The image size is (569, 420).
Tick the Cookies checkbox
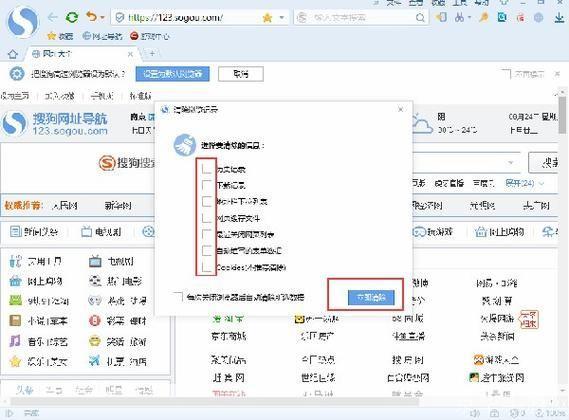coord(206,267)
